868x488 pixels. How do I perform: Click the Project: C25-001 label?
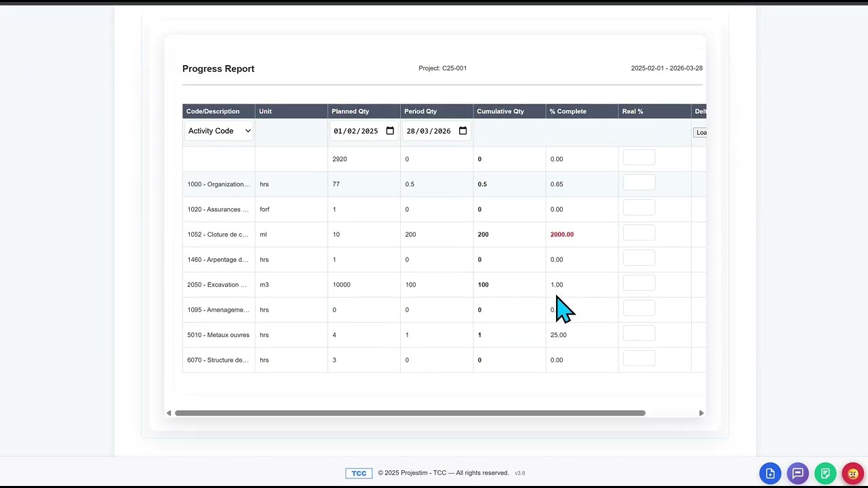pos(443,68)
